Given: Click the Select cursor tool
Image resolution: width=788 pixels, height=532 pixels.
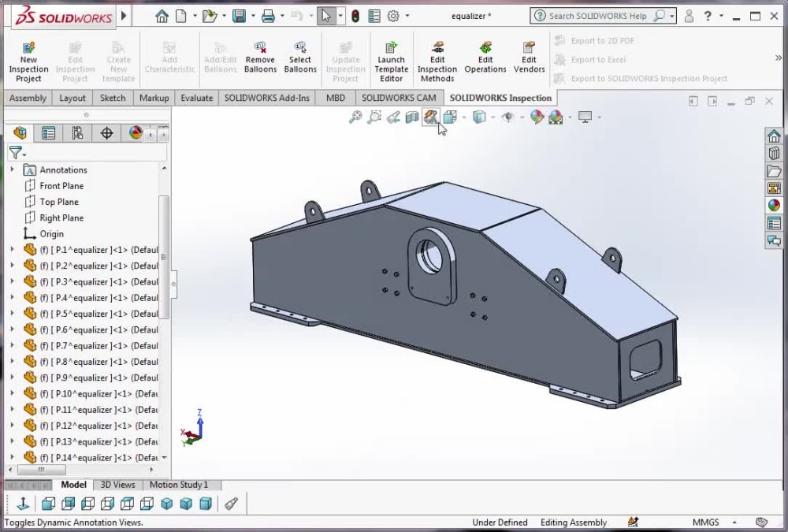Looking at the screenshot, I should coord(325,16).
